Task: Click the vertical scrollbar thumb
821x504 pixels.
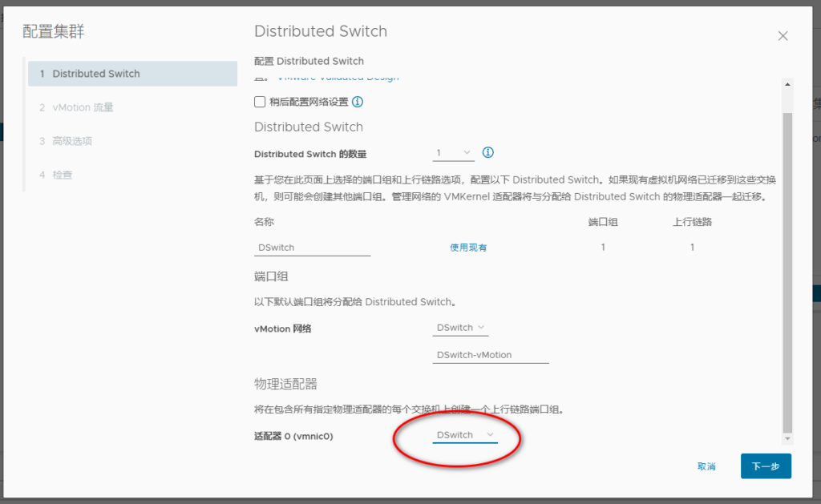Action: [787, 272]
